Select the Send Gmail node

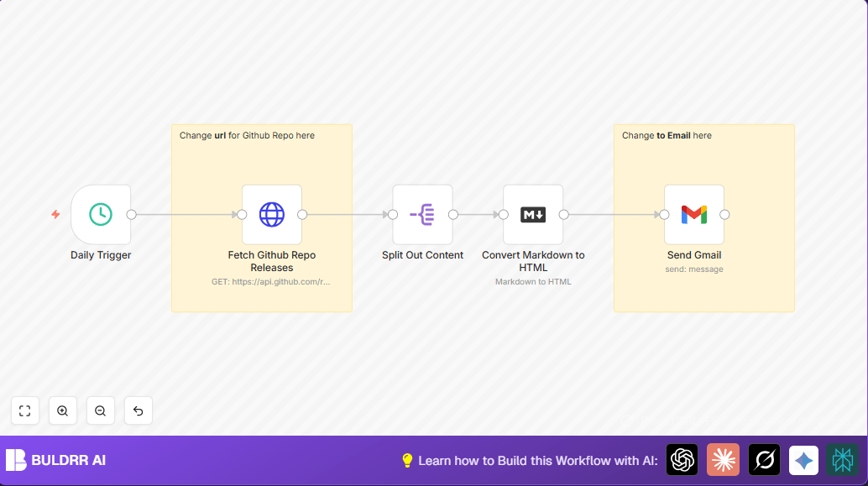tap(694, 215)
